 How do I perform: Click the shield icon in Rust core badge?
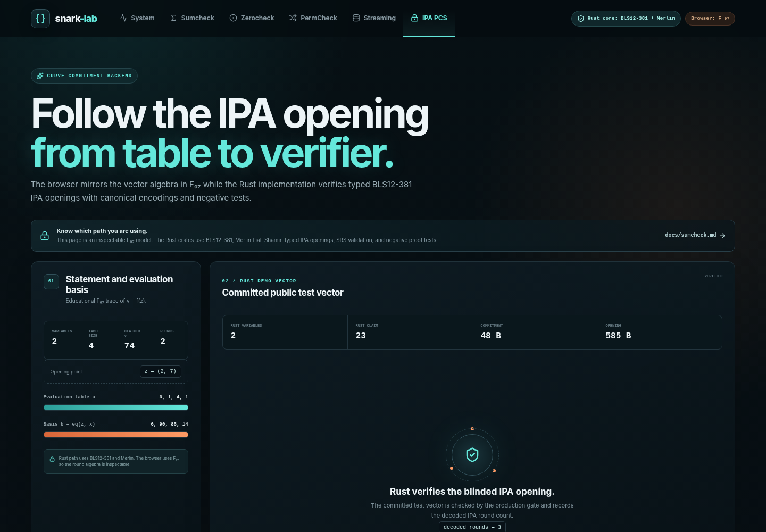click(581, 19)
